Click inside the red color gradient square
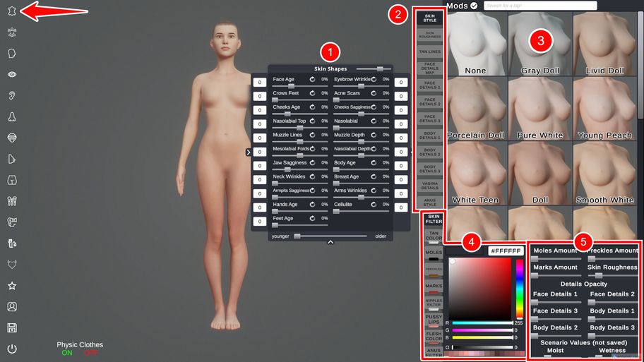 coord(479,289)
